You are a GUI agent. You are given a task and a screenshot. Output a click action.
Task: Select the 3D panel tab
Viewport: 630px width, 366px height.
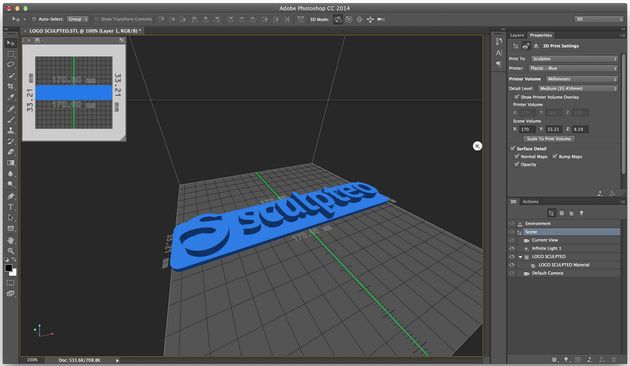tap(513, 202)
